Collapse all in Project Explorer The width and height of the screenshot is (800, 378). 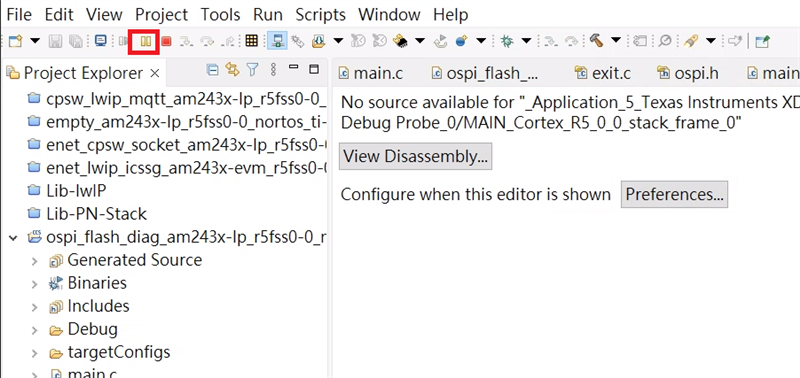212,69
